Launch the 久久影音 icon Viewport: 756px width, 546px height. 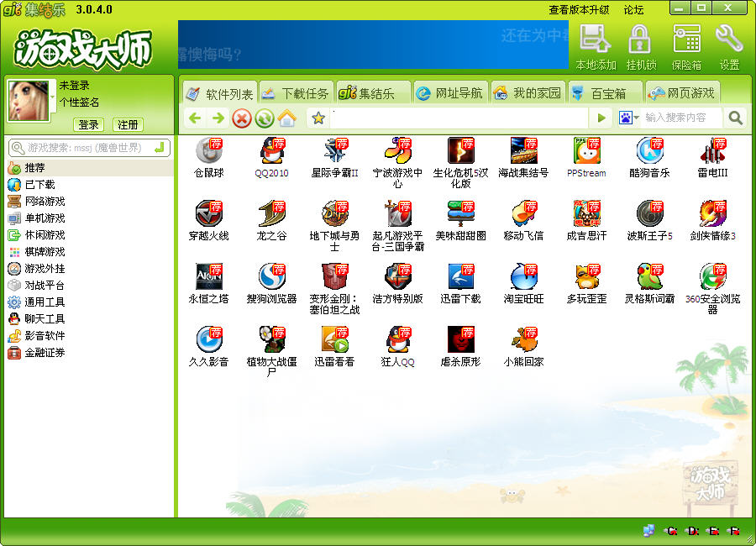coord(209,339)
